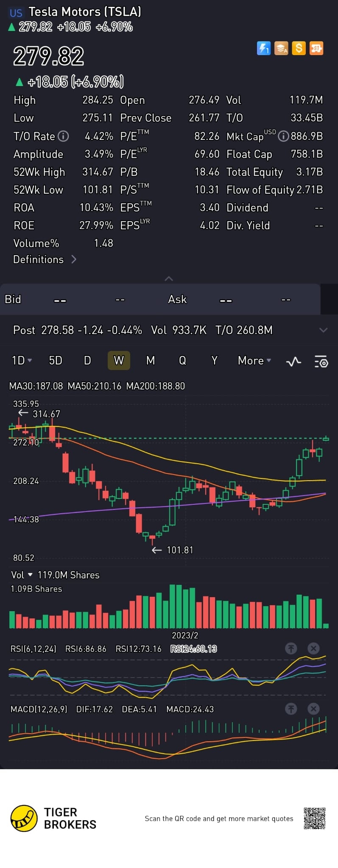
Task: Tap the MA50:210.16 legend
Action: click(x=95, y=386)
